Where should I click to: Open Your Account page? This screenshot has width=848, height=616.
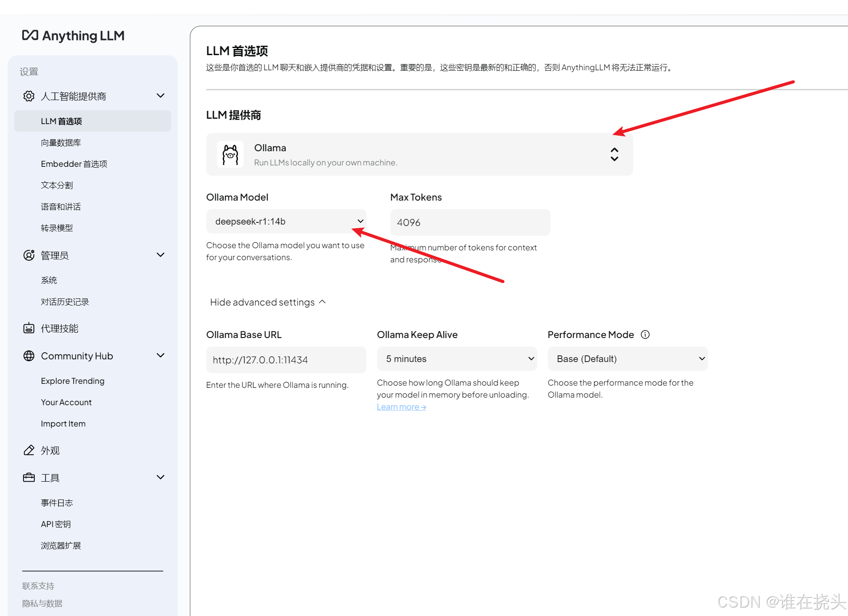coord(66,403)
